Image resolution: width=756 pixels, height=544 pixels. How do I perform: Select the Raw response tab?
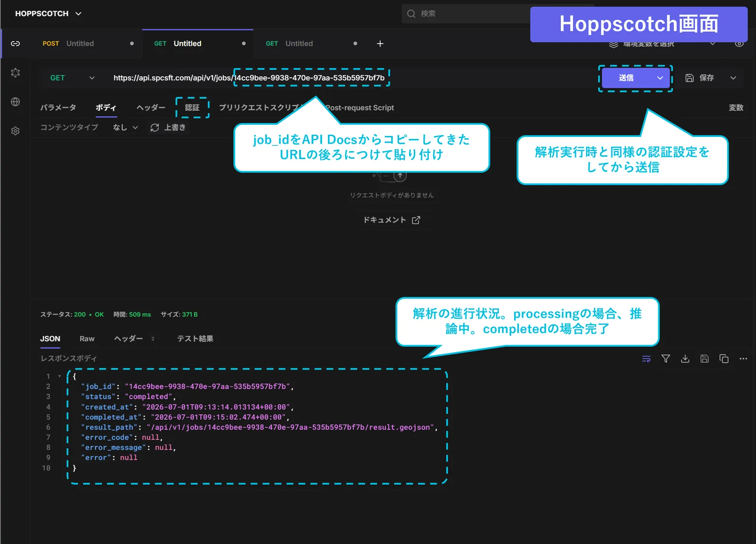pos(87,339)
